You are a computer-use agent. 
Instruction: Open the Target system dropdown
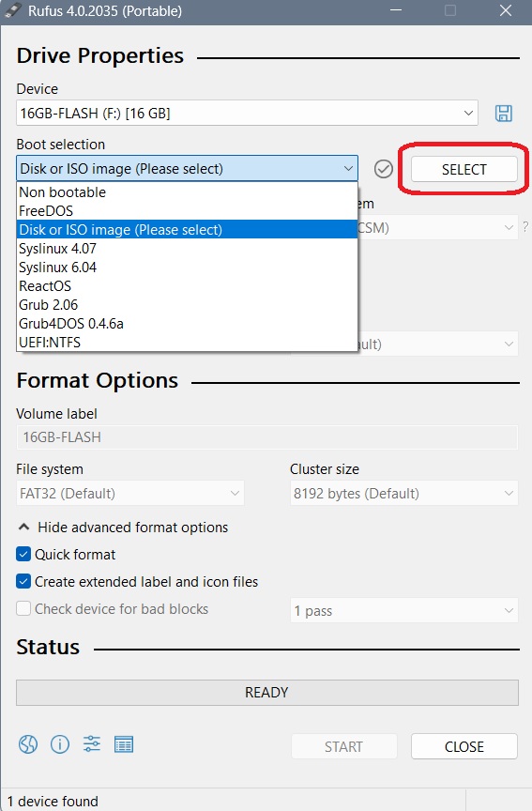(x=437, y=227)
